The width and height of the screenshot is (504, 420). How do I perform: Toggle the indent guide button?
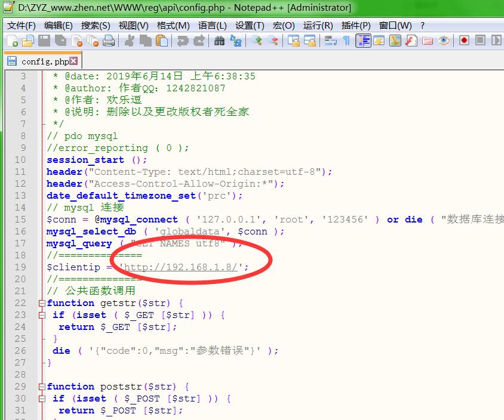tap(363, 41)
